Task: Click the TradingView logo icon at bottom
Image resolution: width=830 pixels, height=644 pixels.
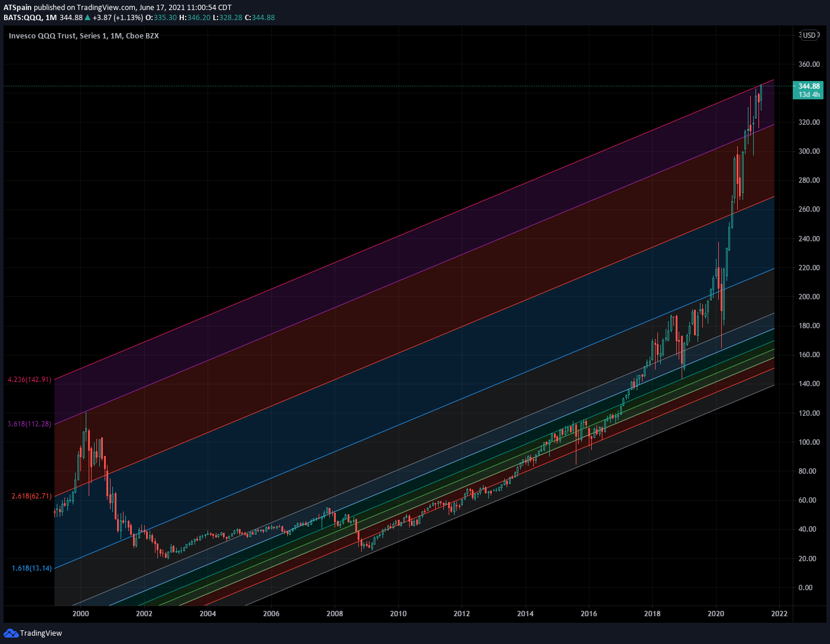Action: pyautogui.click(x=11, y=633)
